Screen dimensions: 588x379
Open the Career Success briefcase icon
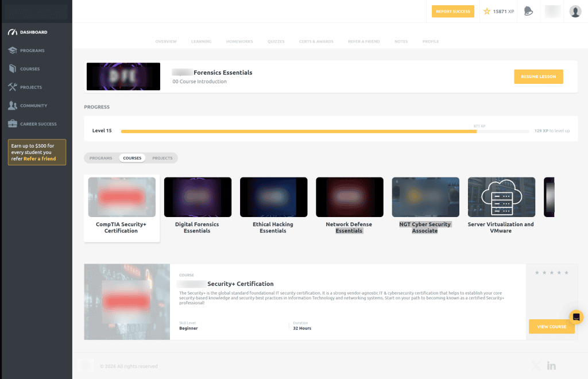coord(13,123)
